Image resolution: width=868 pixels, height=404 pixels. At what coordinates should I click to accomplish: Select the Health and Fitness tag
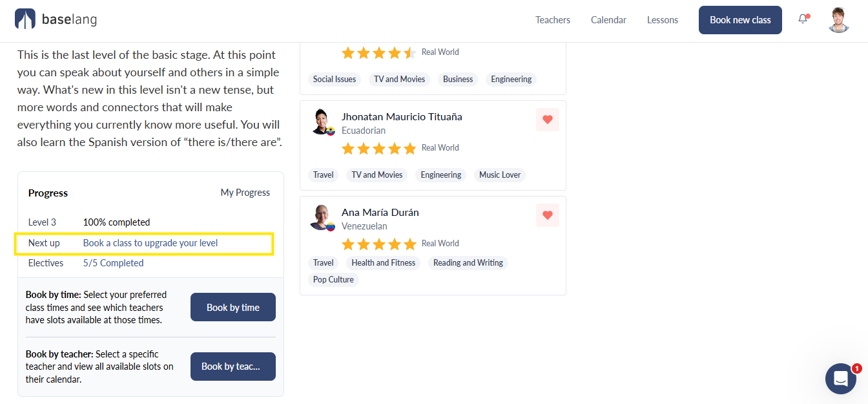384,262
